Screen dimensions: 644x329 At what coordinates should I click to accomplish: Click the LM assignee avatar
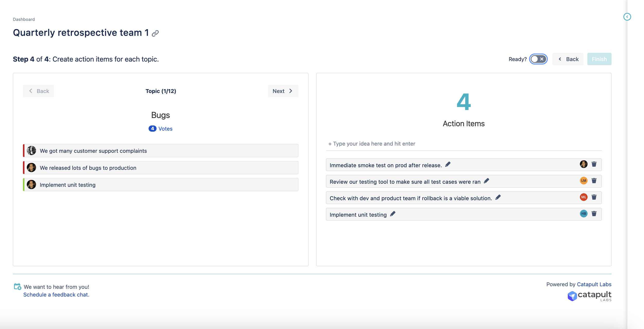pos(583,181)
